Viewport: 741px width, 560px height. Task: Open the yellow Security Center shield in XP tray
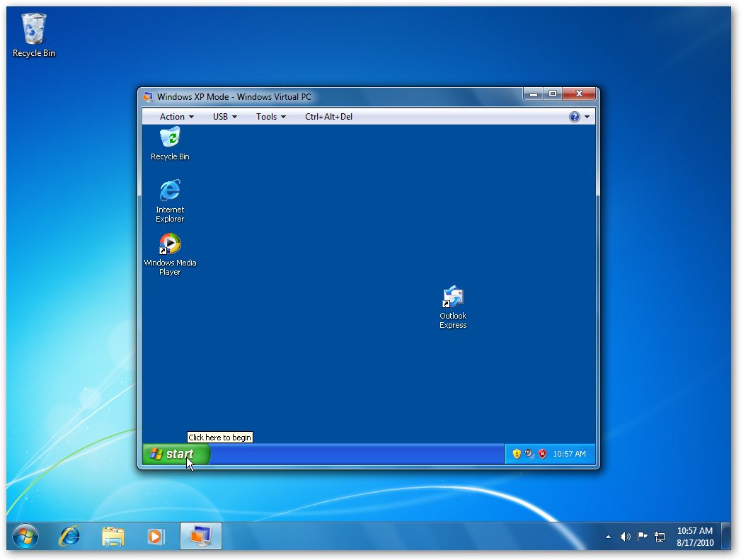point(515,453)
